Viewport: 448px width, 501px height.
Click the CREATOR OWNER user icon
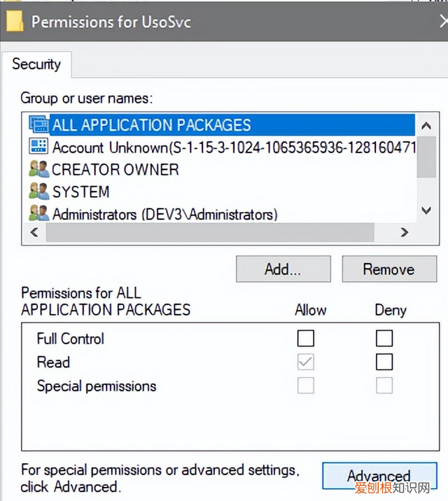[x=38, y=169]
